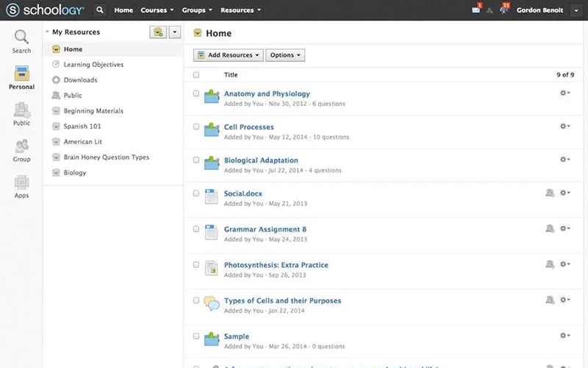The height and width of the screenshot is (368, 588).
Task: Select the American Lit collection
Action: 83,141
